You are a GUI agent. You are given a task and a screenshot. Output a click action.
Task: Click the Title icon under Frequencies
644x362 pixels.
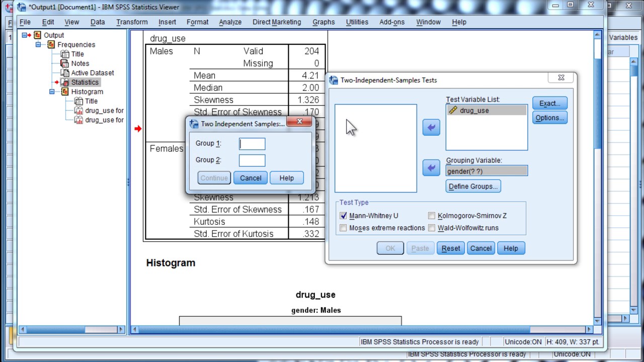[x=64, y=54]
